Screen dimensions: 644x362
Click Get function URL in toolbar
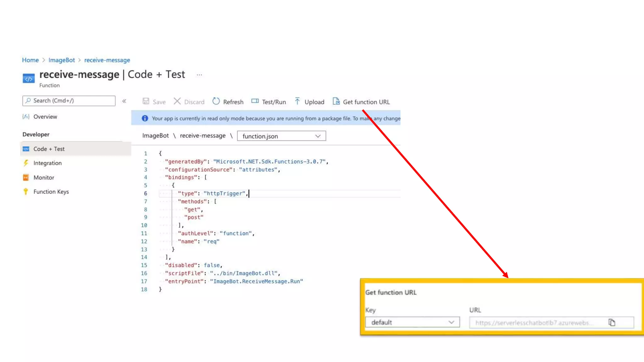(x=361, y=102)
